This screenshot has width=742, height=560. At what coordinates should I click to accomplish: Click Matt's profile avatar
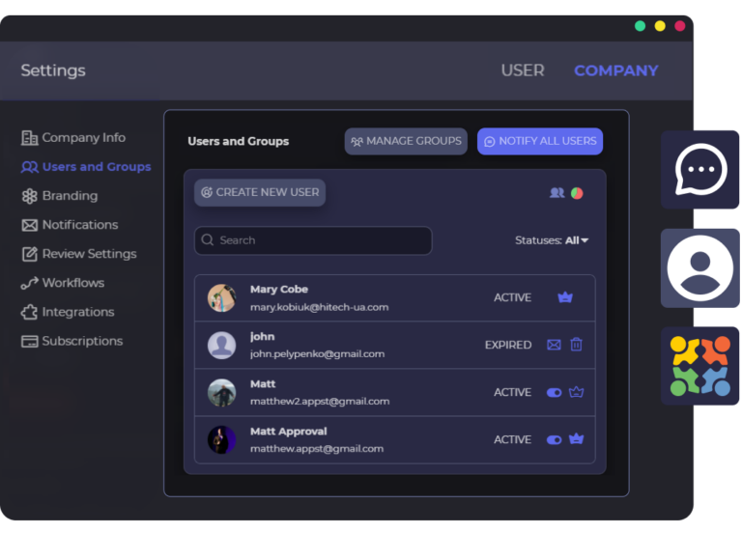[221, 393]
